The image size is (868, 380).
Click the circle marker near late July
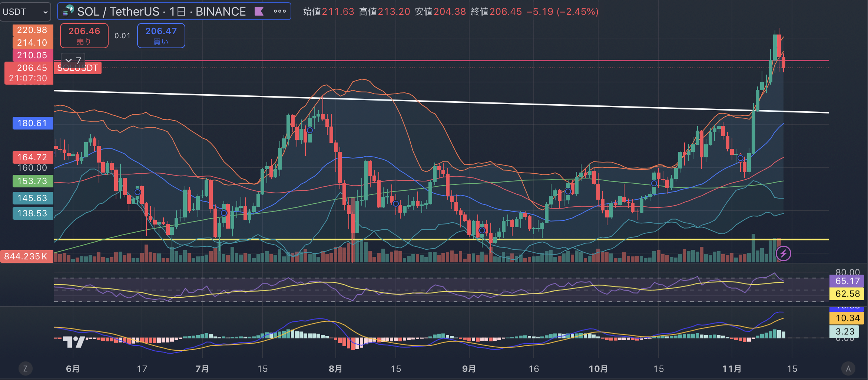[310, 130]
